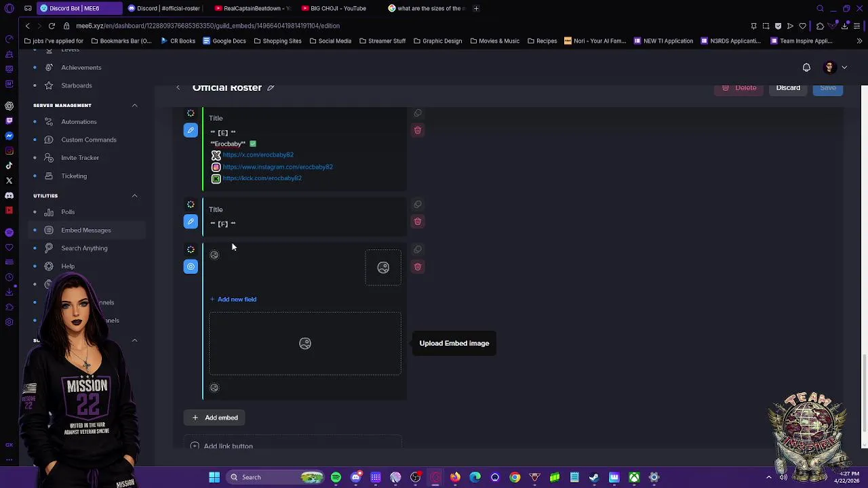Open the notifications bell icon
The width and height of the screenshot is (868, 488).
click(x=806, y=67)
